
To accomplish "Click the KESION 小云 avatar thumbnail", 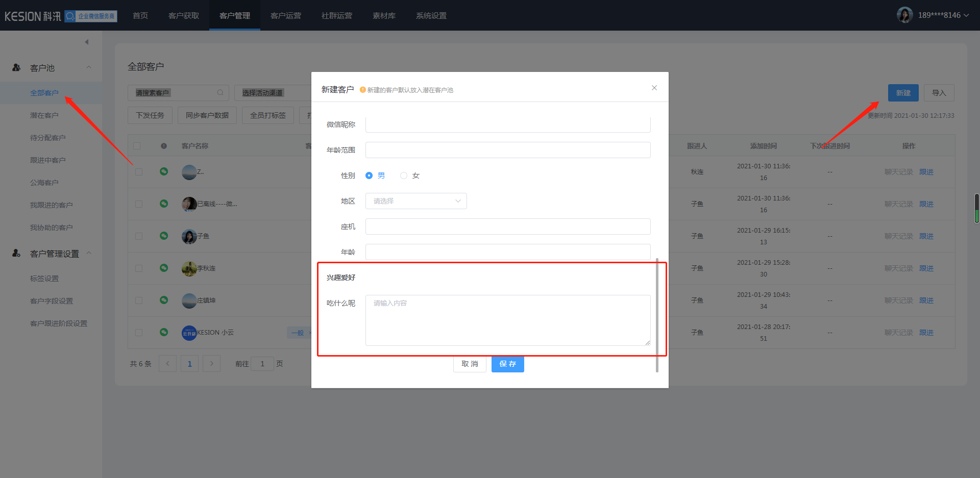I will point(189,333).
